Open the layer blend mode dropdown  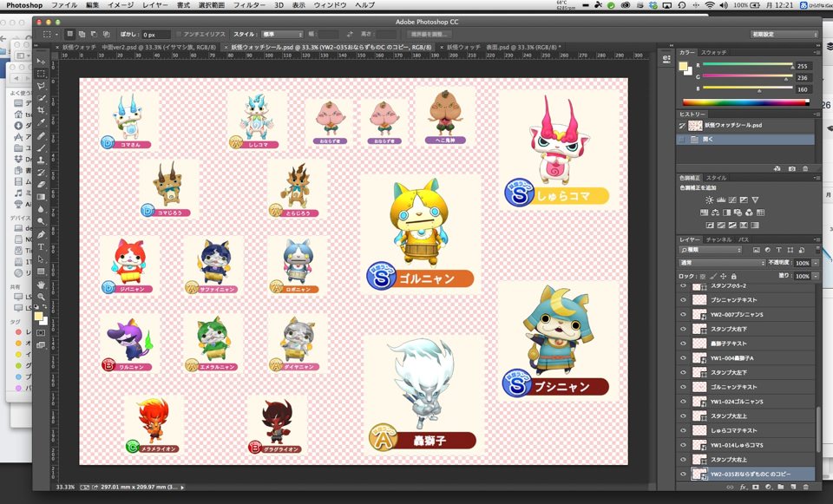pos(723,263)
